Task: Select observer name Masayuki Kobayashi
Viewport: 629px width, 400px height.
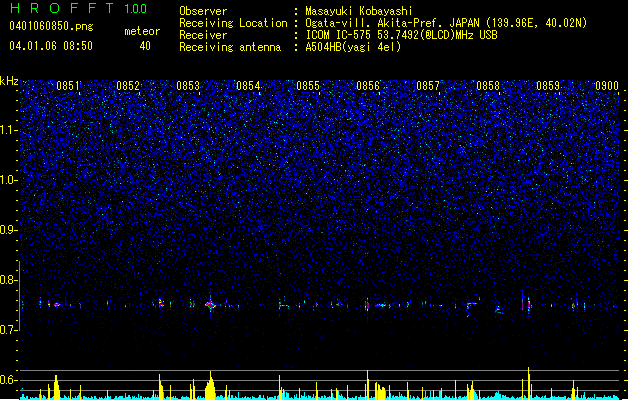Action: point(359,11)
